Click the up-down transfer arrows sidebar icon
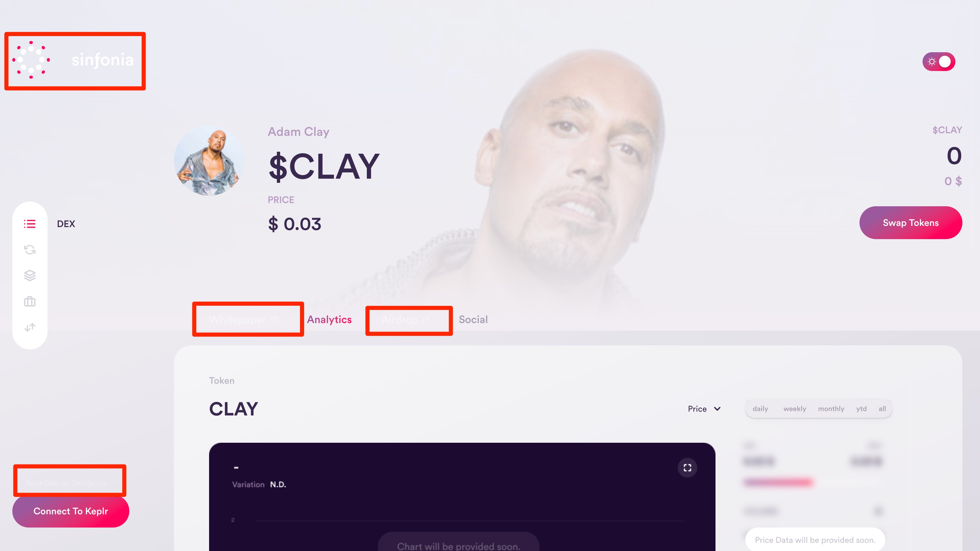 coord(30,327)
